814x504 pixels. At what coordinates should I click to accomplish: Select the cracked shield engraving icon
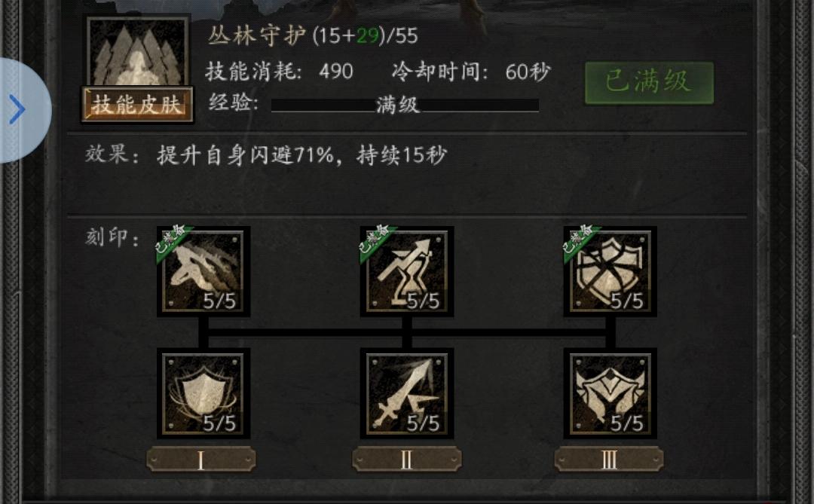point(610,271)
